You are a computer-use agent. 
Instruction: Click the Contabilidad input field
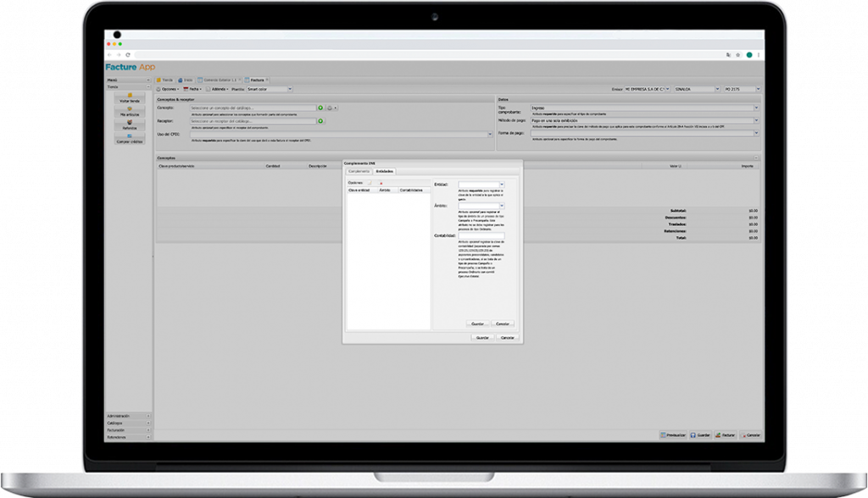pyautogui.click(x=481, y=236)
